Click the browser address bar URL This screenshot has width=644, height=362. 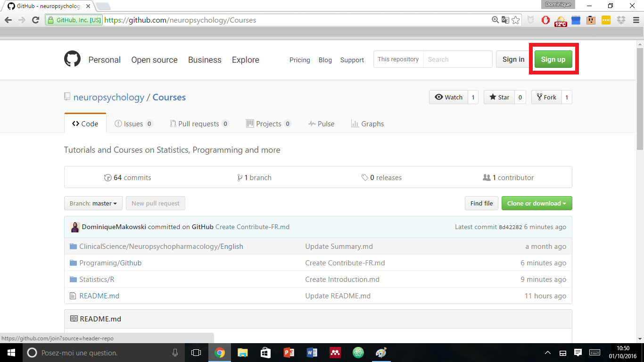click(180, 20)
